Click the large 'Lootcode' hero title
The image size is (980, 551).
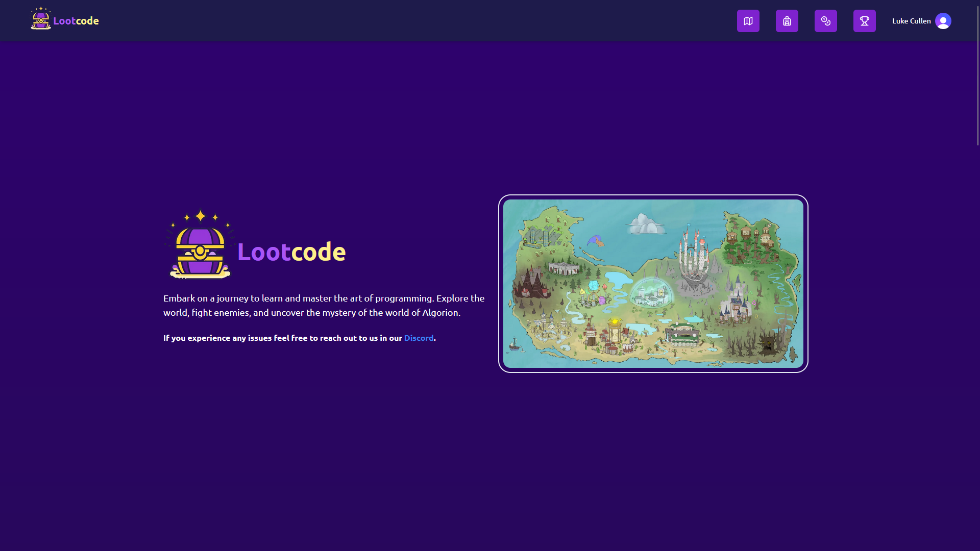291,252
